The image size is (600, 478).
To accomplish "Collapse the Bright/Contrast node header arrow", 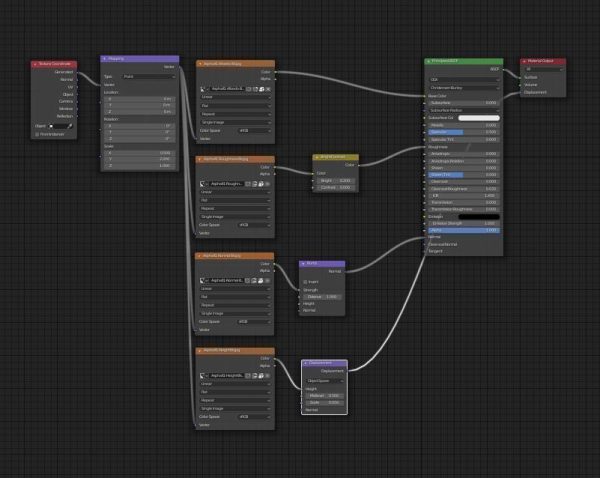I will tap(317, 157).
